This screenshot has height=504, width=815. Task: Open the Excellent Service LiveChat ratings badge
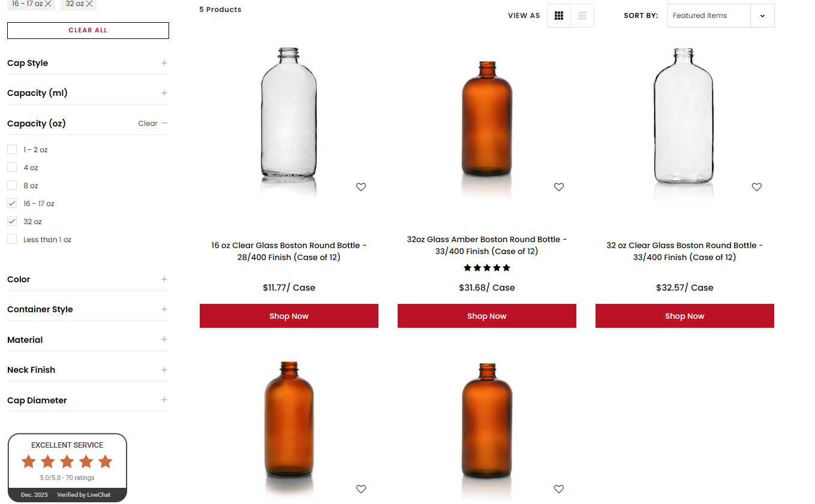click(67, 467)
